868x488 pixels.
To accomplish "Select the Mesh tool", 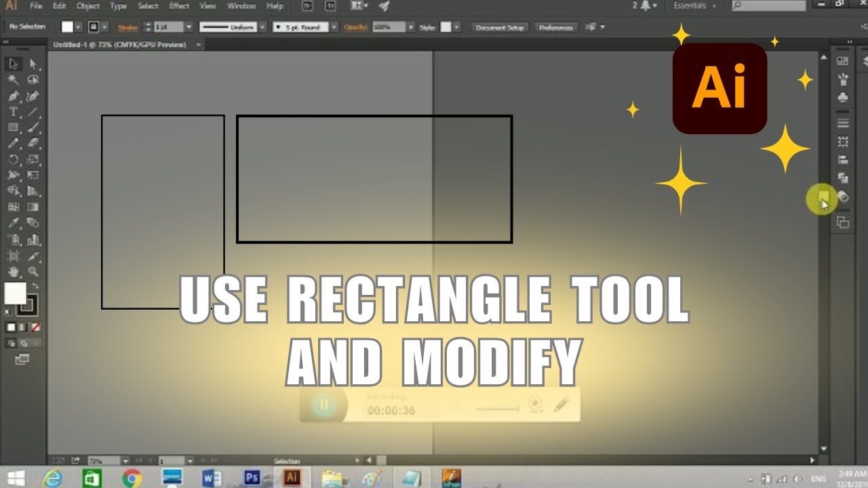I will [x=13, y=207].
